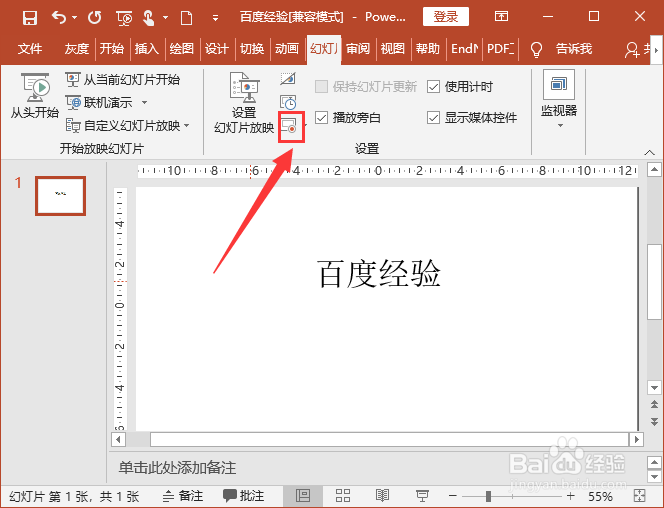Switch to the 动画 tab

[287, 49]
